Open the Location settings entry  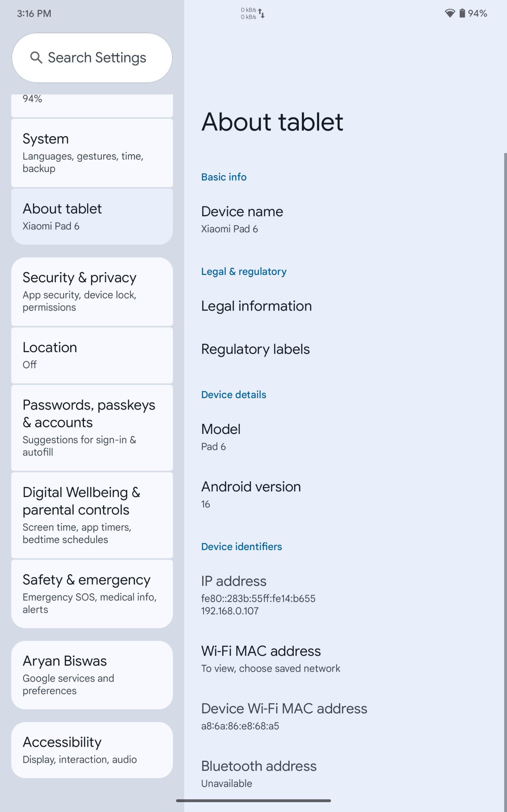click(x=92, y=355)
